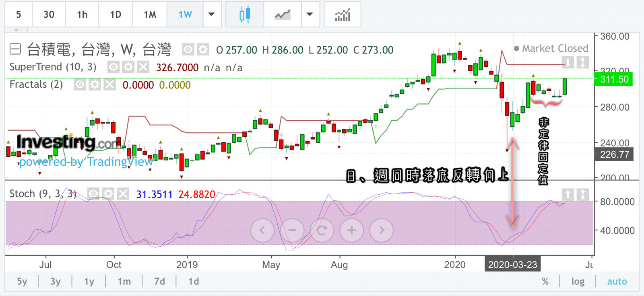Click the Stoch value 24.8820
644x296 pixels.
197,194
